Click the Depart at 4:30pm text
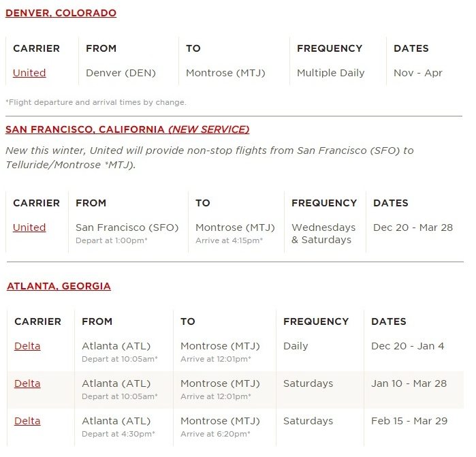476x457 pixels. tap(118, 434)
